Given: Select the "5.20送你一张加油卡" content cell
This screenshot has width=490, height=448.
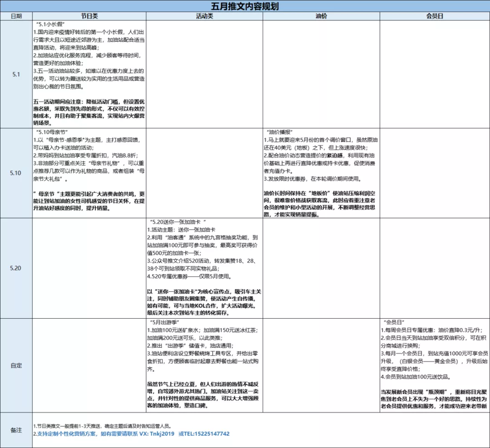Looking at the screenshot, I should tap(204, 268).
